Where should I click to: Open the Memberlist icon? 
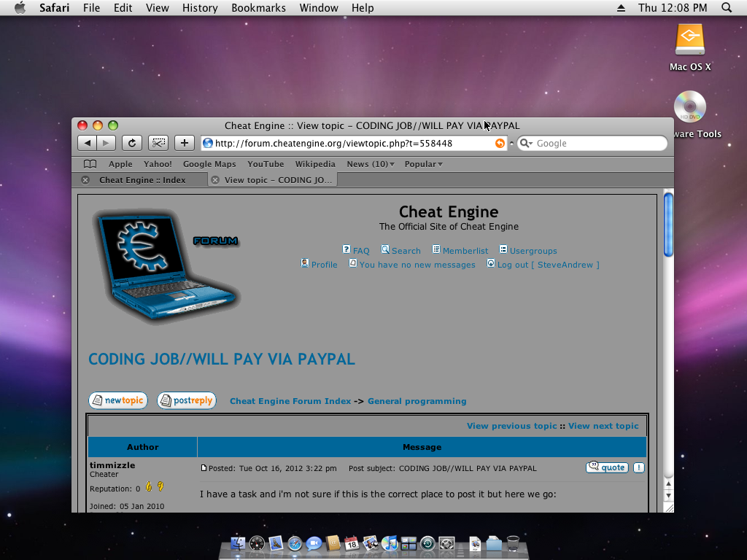tap(436, 250)
